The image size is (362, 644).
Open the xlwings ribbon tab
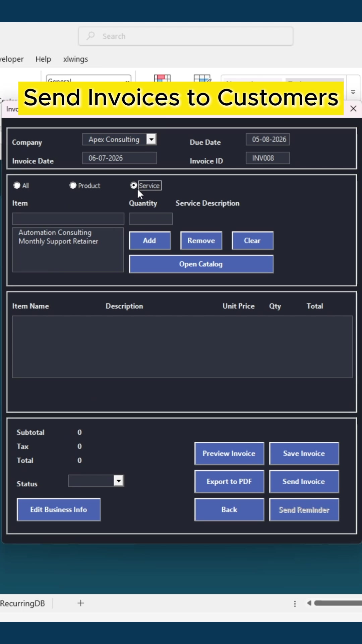point(75,59)
